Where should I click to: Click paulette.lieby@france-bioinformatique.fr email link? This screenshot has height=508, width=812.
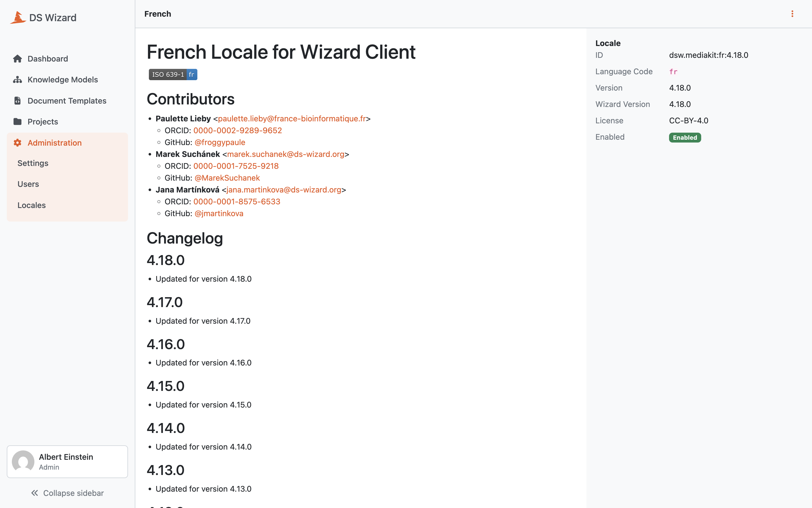292,119
